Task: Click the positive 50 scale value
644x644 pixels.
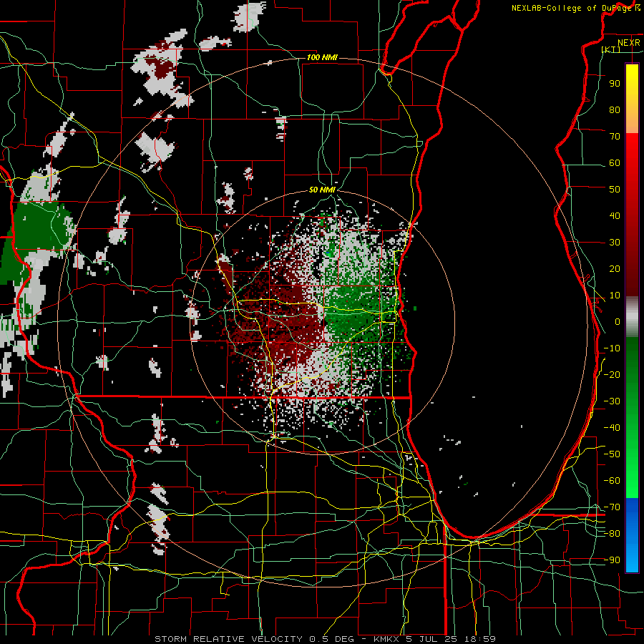Action: (x=615, y=190)
